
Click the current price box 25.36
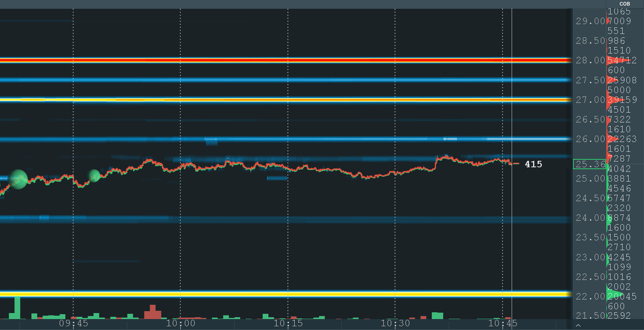(589, 164)
